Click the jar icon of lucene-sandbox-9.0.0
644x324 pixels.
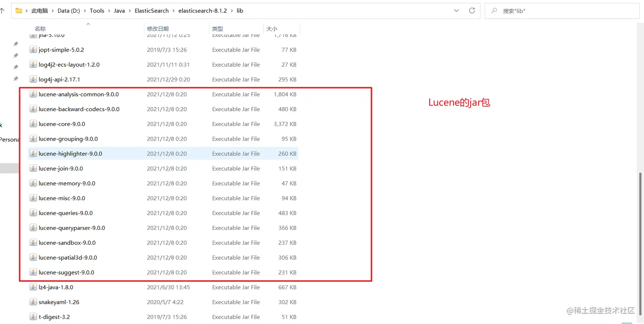pyautogui.click(x=33, y=243)
